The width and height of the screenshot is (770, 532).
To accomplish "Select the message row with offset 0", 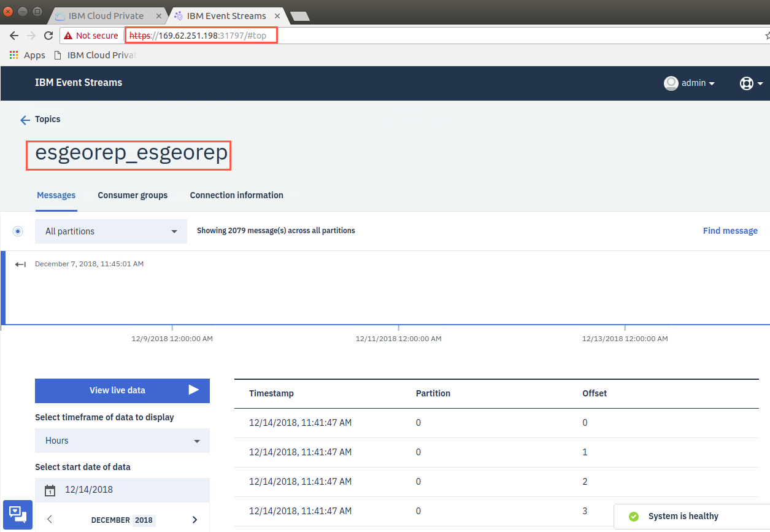I will (x=496, y=423).
